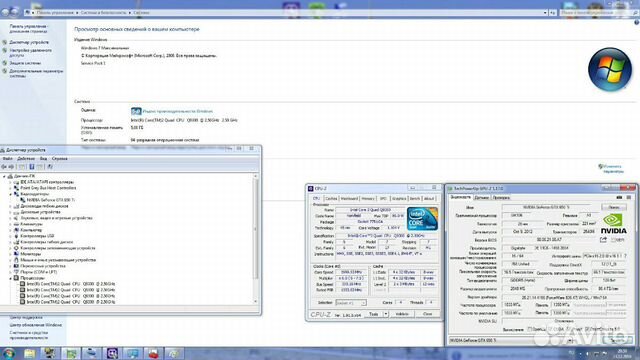
Task: Click the Device Manager scrollbar down arrow
Action: (256, 301)
